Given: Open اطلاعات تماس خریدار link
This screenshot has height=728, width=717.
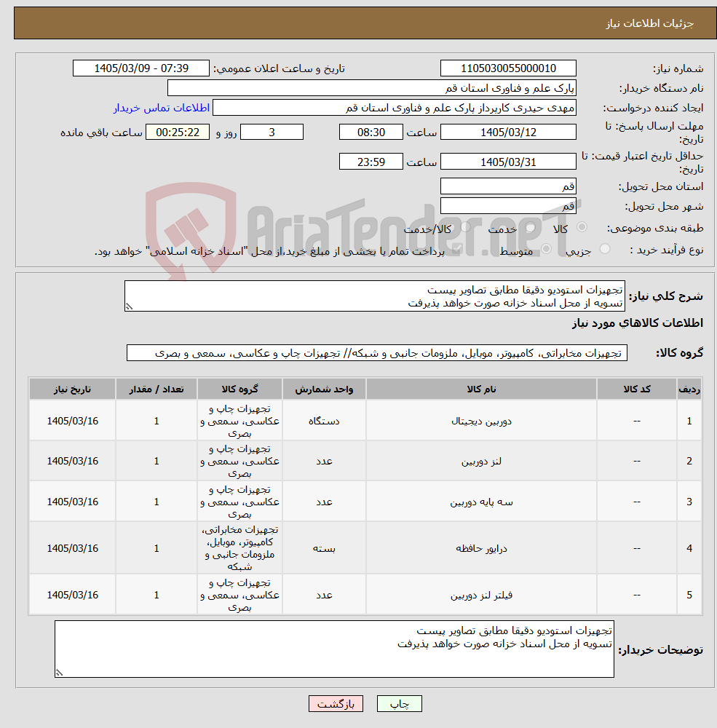Looking at the screenshot, I should [162, 108].
